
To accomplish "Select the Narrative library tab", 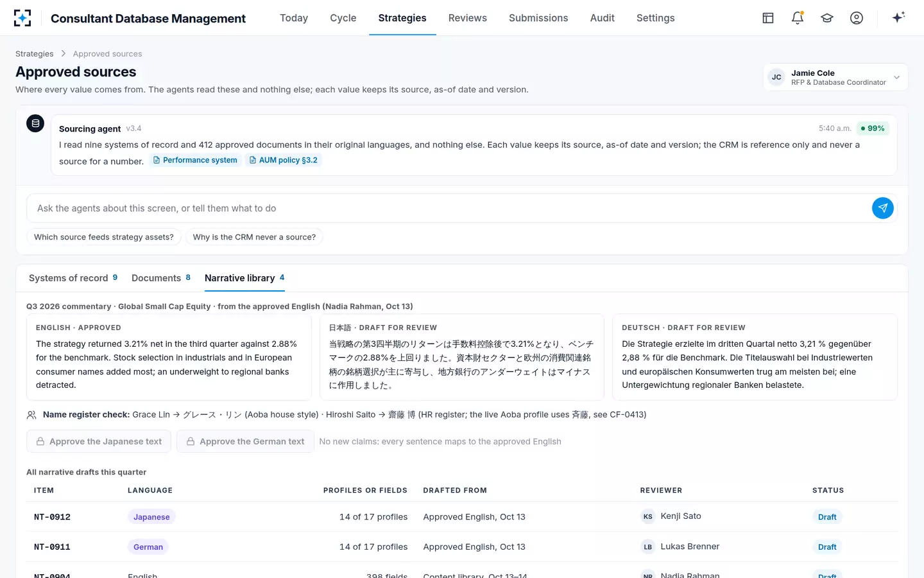I will 244,278.
